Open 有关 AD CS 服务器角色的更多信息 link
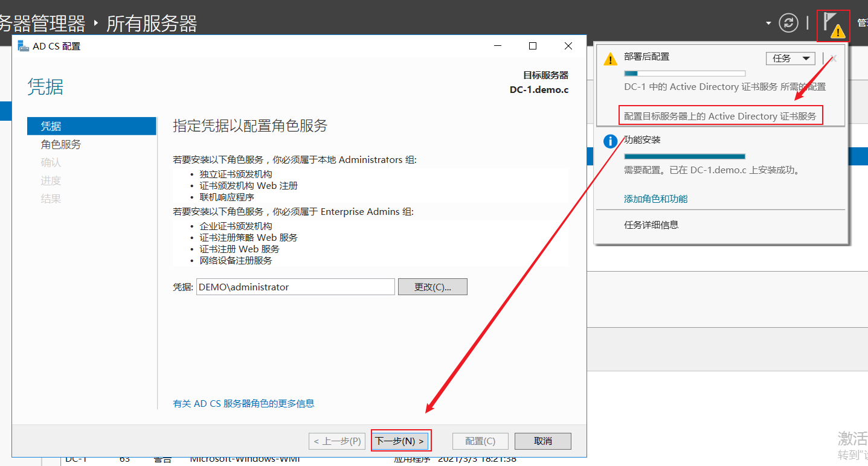The width and height of the screenshot is (868, 466). tap(243, 403)
